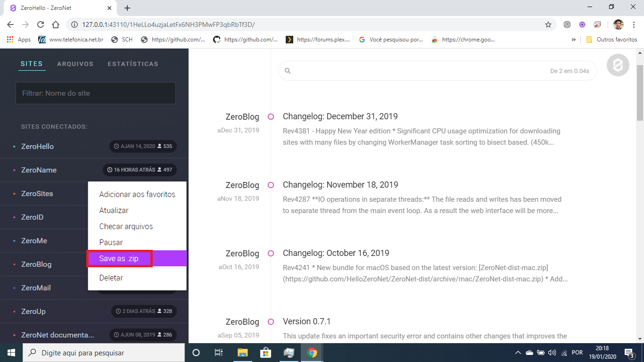Switch to the ESTATÍSTICAS tab
644x362 pixels.
pyautogui.click(x=133, y=64)
